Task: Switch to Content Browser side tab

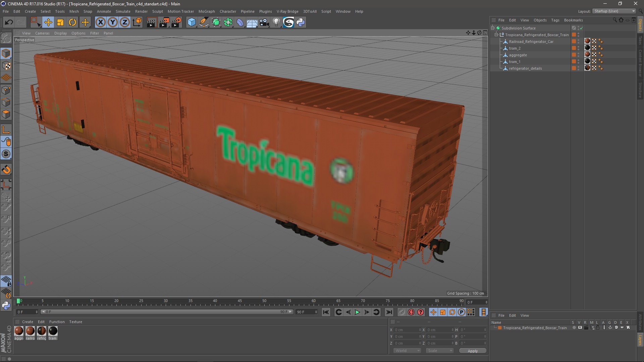Action: coord(640,63)
